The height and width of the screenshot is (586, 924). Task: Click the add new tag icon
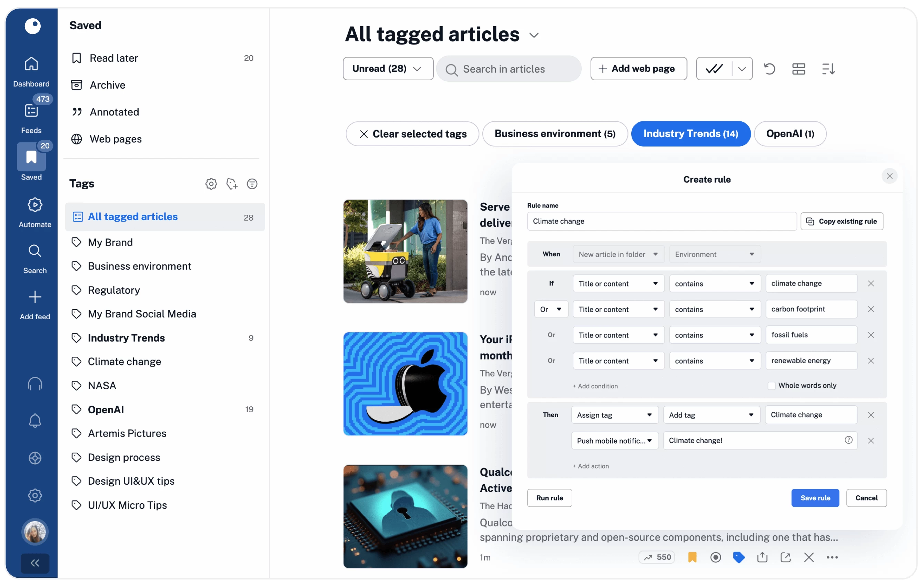pos(232,184)
